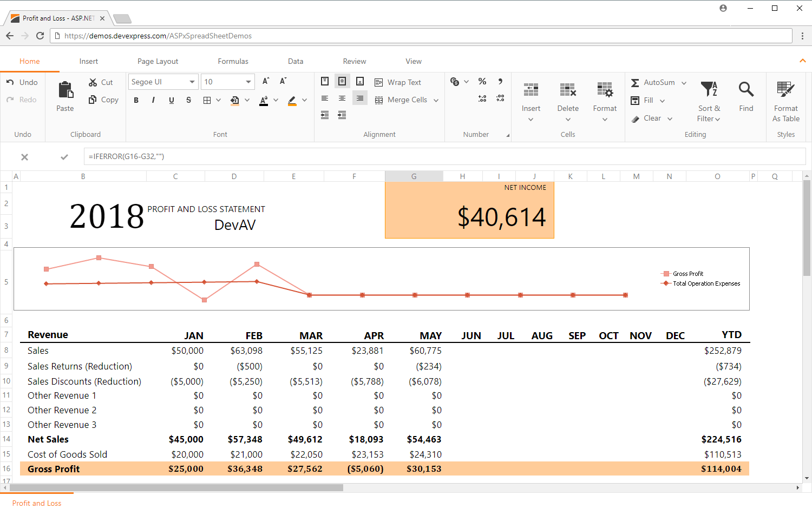Expand the Merge Cells dropdown arrow
Screen dimensions: 812x515
tap(436, 100)
